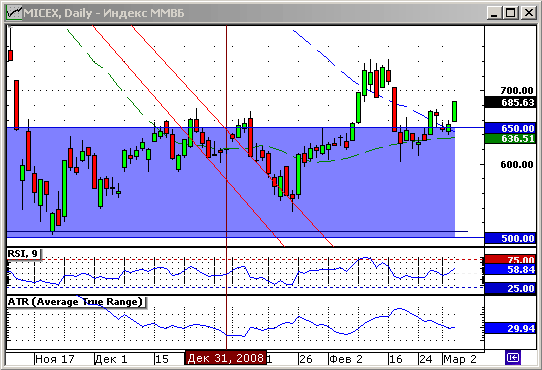This screenshot has width=542, height=370.
Task: Click the maximize window button
Action: pos(511,13)
